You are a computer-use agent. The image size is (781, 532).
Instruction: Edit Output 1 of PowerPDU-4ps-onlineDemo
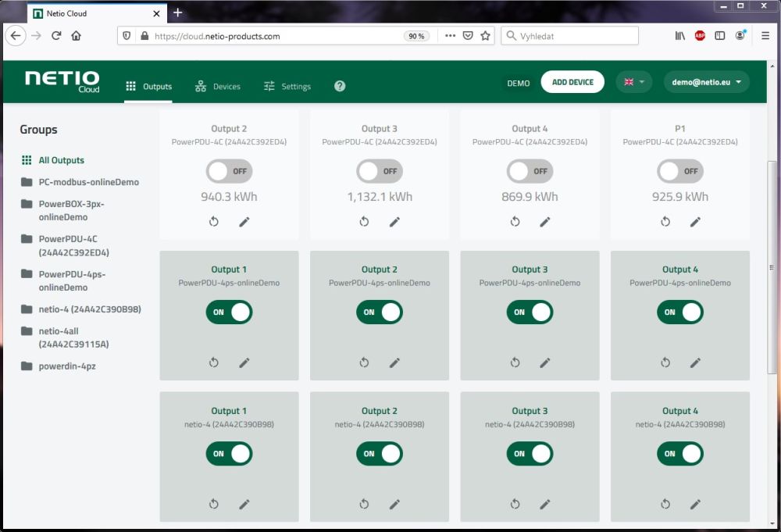coord(244,362)
